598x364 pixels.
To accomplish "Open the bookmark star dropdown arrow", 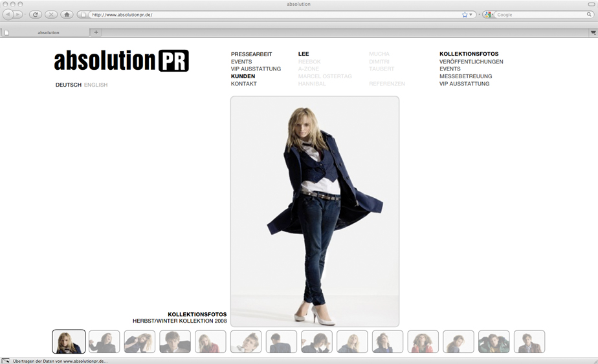I will click(x=471, y=14).
